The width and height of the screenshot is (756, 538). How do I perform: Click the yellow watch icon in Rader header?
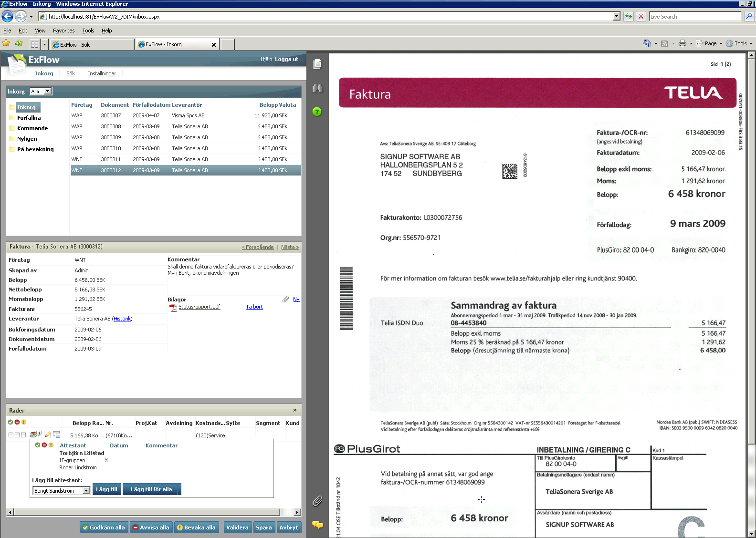click(x=24, y=422)
